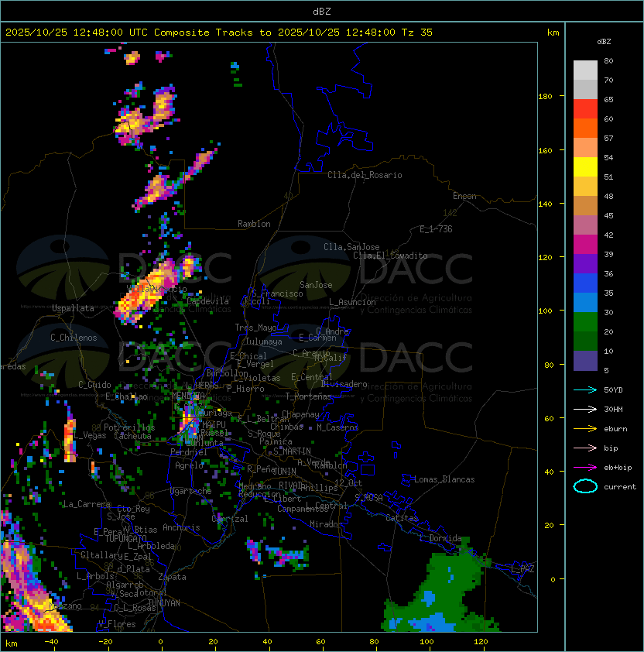Click the 'Tz 35' threshold text in header
This screenshot has width=644, height=652.
click(417, 33)
